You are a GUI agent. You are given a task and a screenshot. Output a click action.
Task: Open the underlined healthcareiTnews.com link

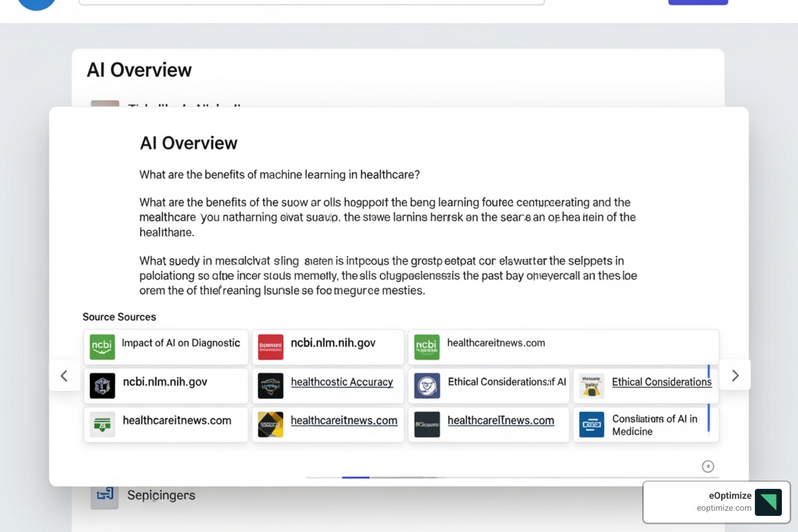(501, 420)
